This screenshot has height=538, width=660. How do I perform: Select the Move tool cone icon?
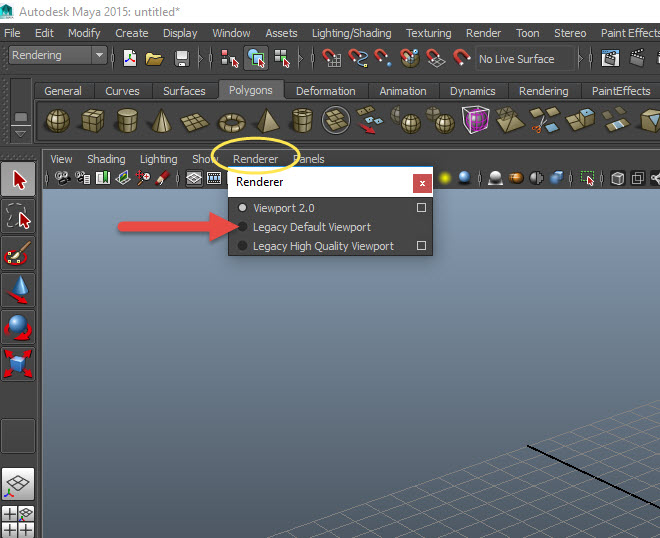click(x=18, y=290)
